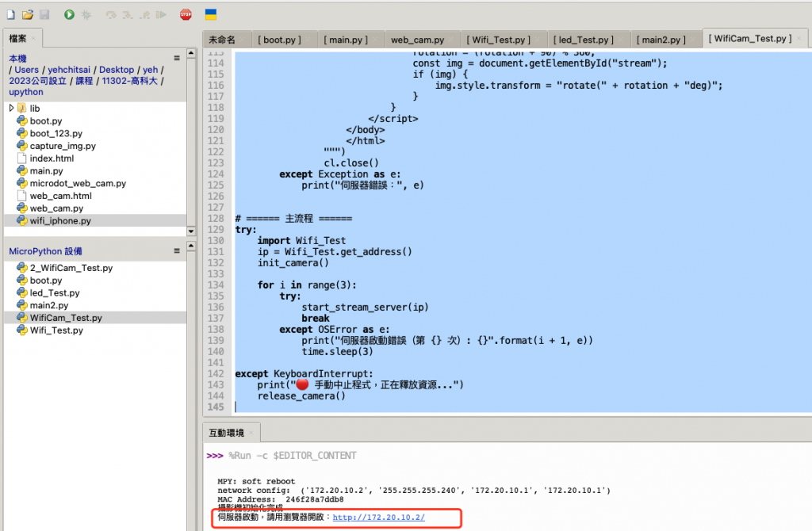Viewport: 812px width, 531px height.
Task: Select 2_WifiCam_Test.py on device
Action: tap(71, 268)
